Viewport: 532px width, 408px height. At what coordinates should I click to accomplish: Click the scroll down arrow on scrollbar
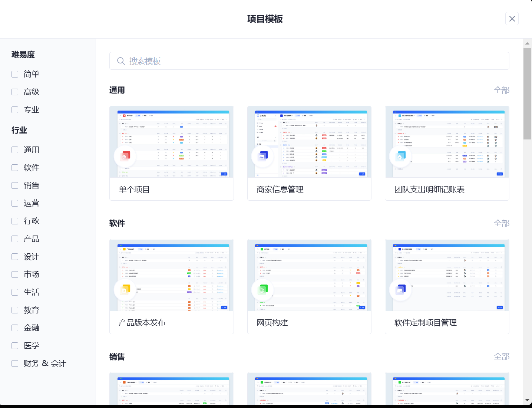(x=527, y=400)
